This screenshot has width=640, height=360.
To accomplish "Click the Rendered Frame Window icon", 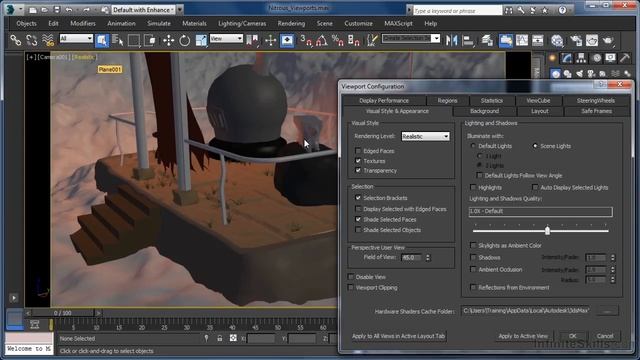I will [x=592, y=40].
